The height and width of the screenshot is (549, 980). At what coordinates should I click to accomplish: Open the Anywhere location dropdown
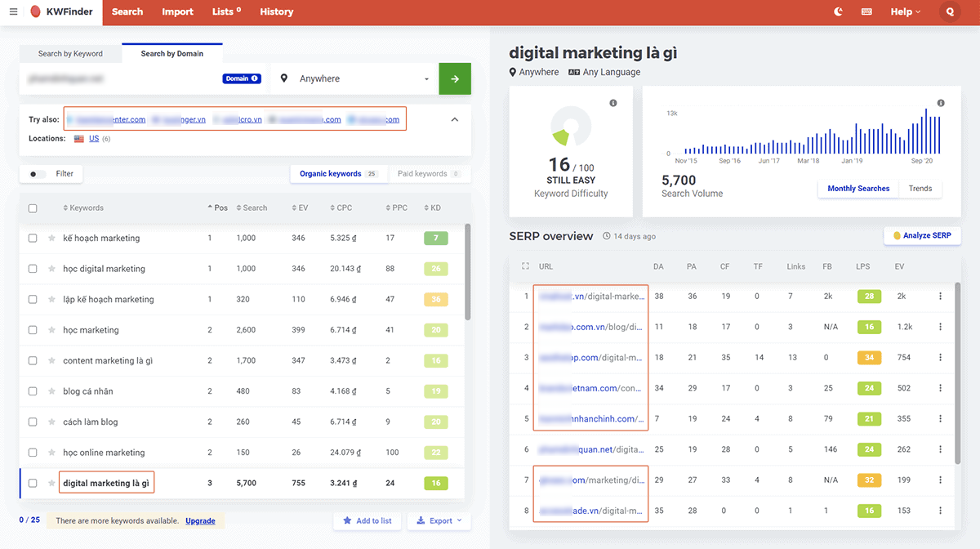click(x=354, y=79)
